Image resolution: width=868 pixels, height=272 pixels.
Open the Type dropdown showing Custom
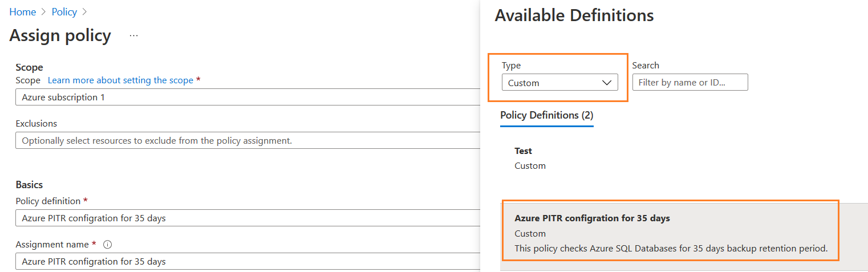click(559, 83)
